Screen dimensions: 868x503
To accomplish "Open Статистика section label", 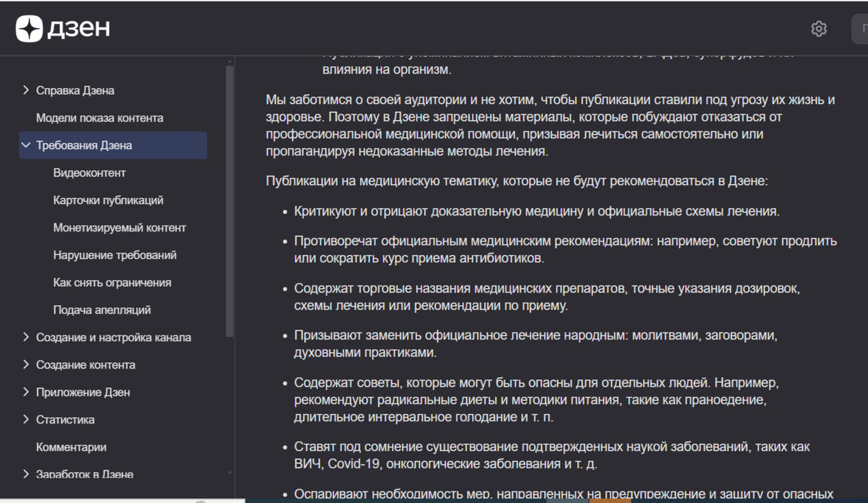I will 65,420.
